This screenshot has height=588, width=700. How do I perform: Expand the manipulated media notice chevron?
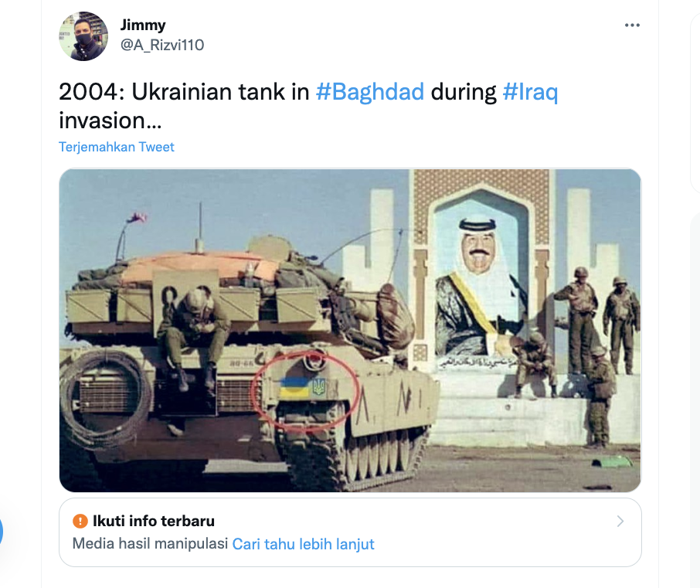620,521
